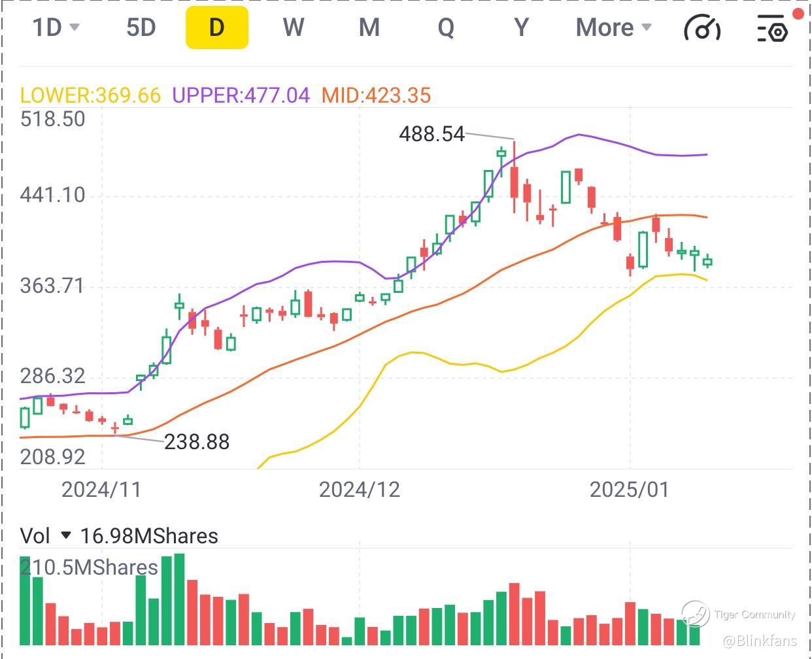The image size is (812, 659).
Task: Switch to weekly W timeframe
Action: click(x=293, y=27)
